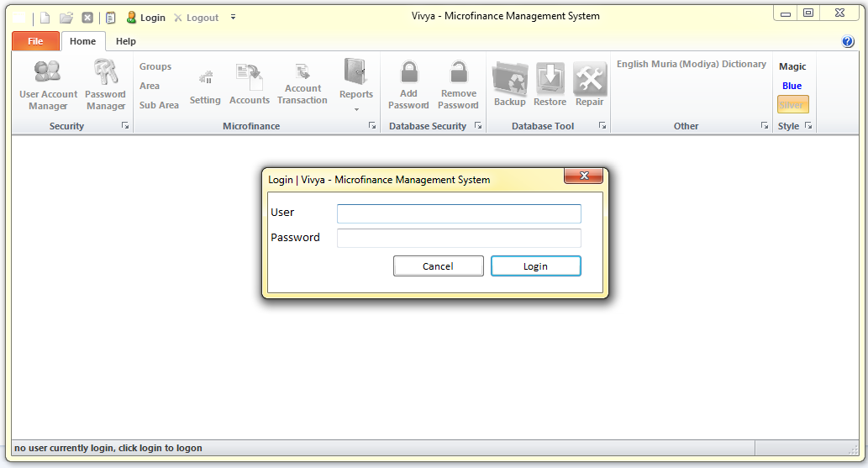
Task: Click the blue help question mark icon
Action: (847, 41)
